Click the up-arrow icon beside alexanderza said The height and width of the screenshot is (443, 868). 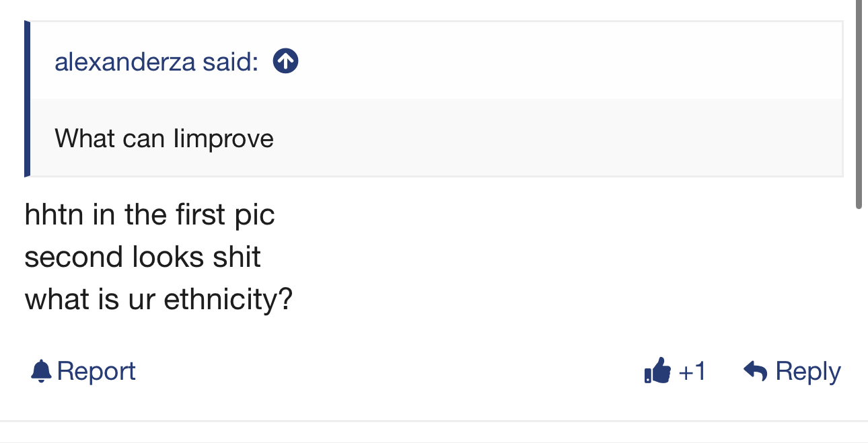click(285, 62)
